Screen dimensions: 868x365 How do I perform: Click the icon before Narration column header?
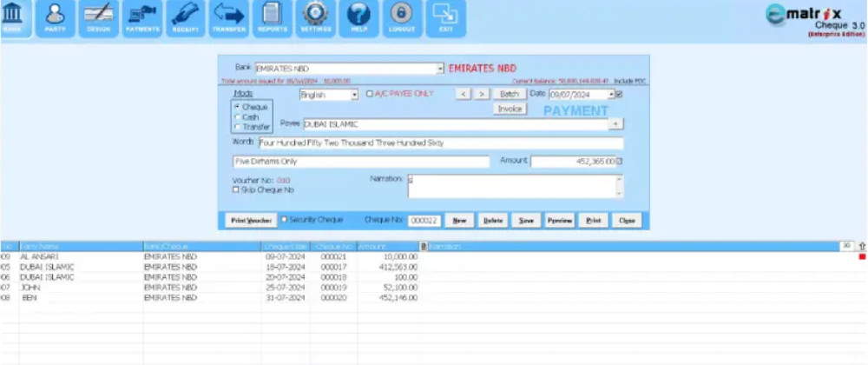point(424,246)
